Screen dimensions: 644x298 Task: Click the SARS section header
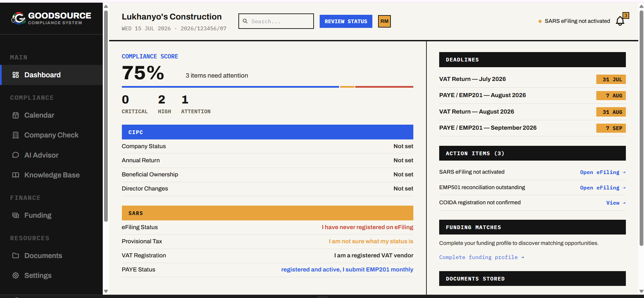point(267,213)
